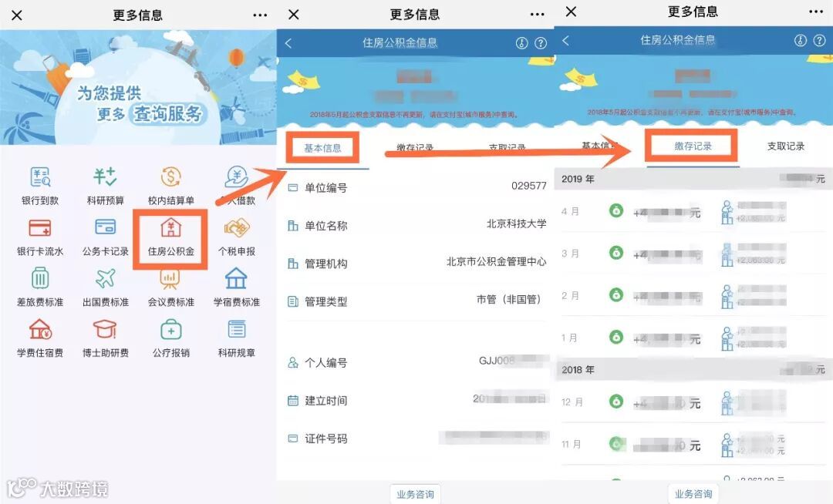The height and width of the screenshot is (504, 833).
Task: Open 住房公积金 housing fund icon
Action: pyautogui.click(x=170, y=228)
